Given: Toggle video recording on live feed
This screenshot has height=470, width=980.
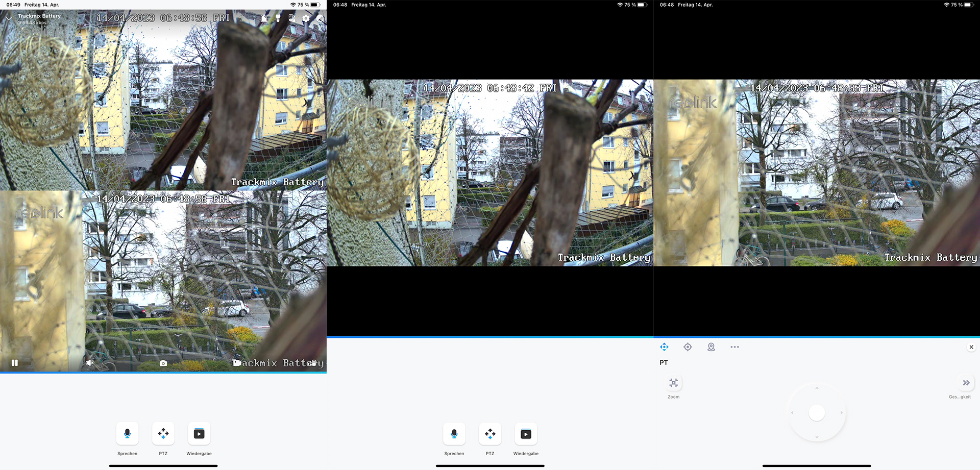Looking at the screenshot, I should click(237, 363).
